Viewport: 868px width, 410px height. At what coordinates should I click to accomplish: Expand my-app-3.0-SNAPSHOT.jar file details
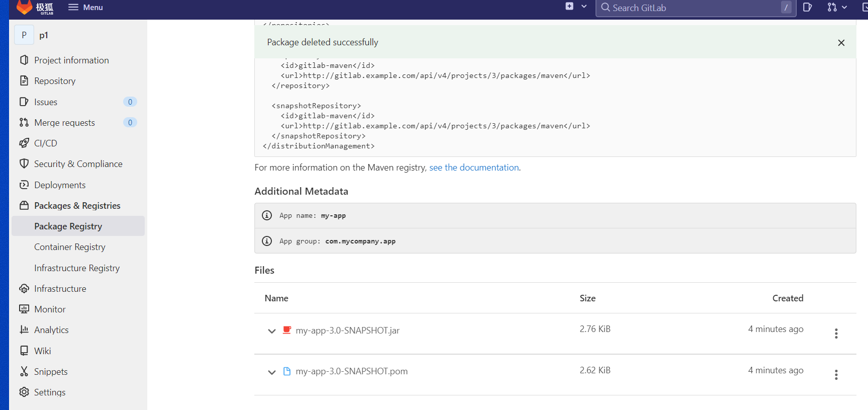(x=272, y=331)
